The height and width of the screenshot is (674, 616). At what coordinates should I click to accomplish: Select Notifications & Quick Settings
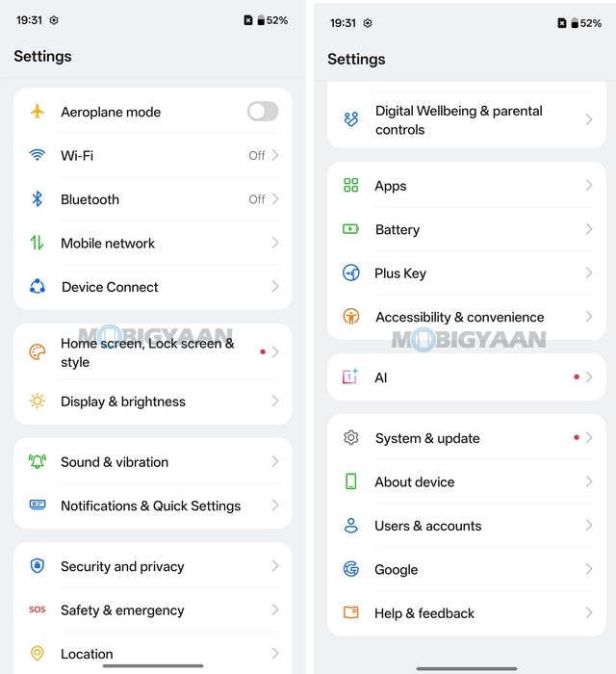150,505
